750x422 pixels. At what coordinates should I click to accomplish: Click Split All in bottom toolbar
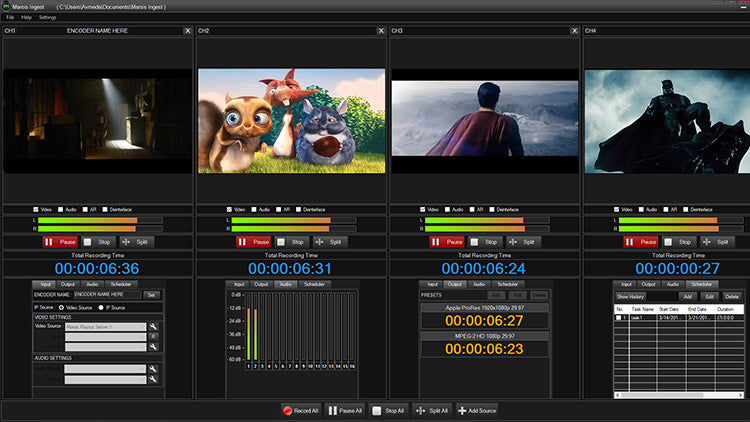click(x=431, y=410)
